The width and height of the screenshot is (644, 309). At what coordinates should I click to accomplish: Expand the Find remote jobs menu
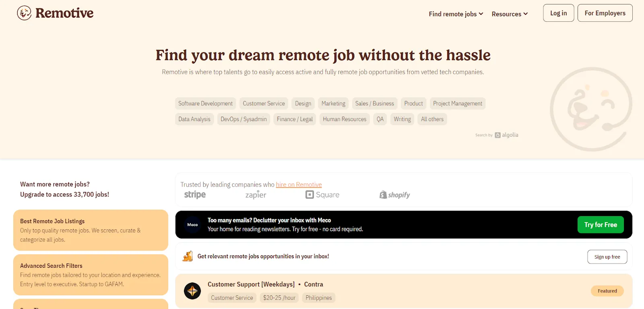456,14
